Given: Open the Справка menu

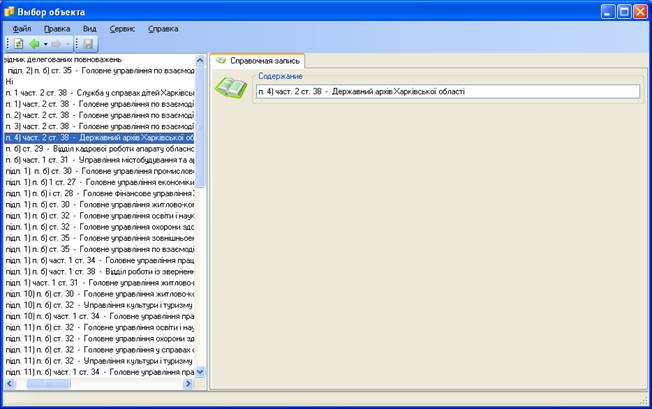Looking at the screenshot, I should [x=163, y=29].
